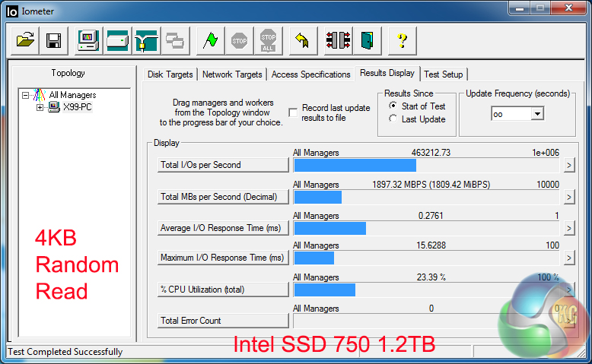592x364 pixels.
Task: Click Total Error Count button
Action: 223,321
